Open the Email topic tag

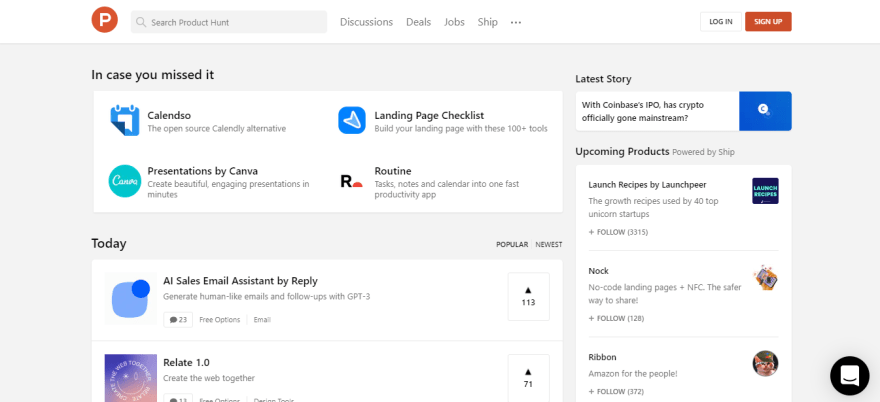click(x=262, y=319)
